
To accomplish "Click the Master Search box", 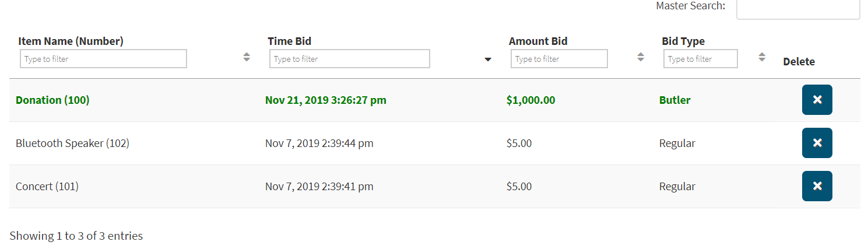I will 798,9.
